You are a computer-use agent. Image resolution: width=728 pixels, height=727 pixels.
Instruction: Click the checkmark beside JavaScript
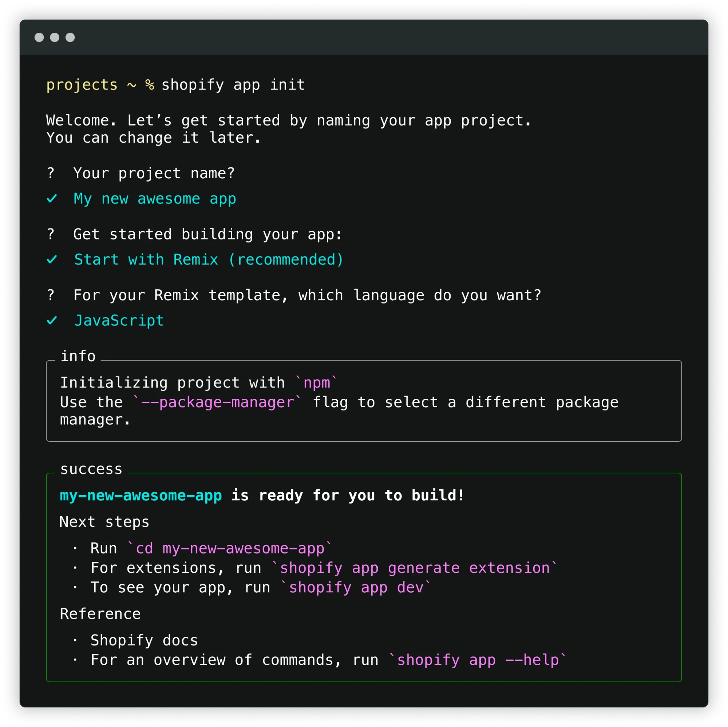click(x=52, y=321)
